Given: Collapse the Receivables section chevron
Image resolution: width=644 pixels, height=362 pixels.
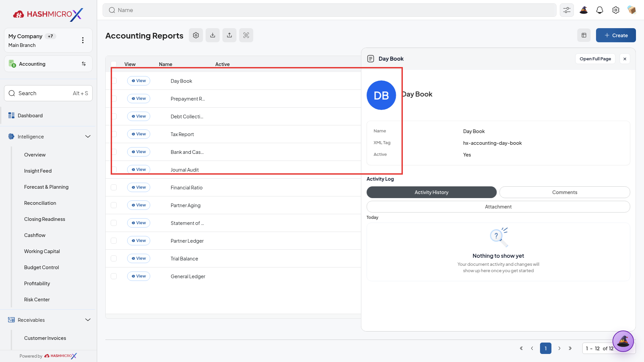Looking at the screenshot, I should pyautogui.click(x=88, y=320).
